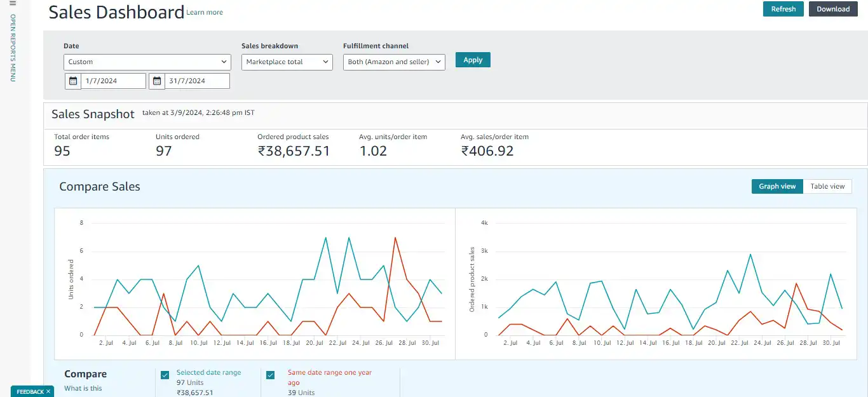This screenshot has height=397, width=868.
Task: Expand the Sales breakdown dropdown
Action: pyautogui.click(x=287, y=62)
